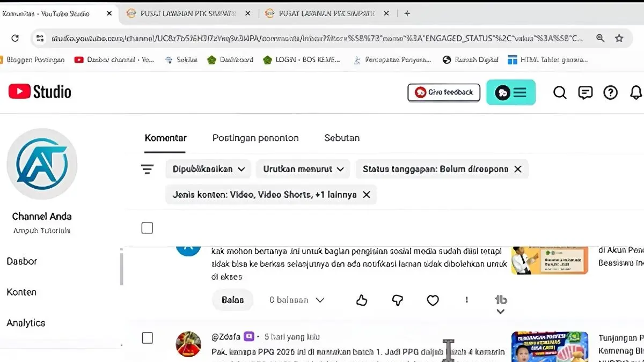Like the comment with thumbs up
This screenshot has height=362, width=644.
point(362,300)
